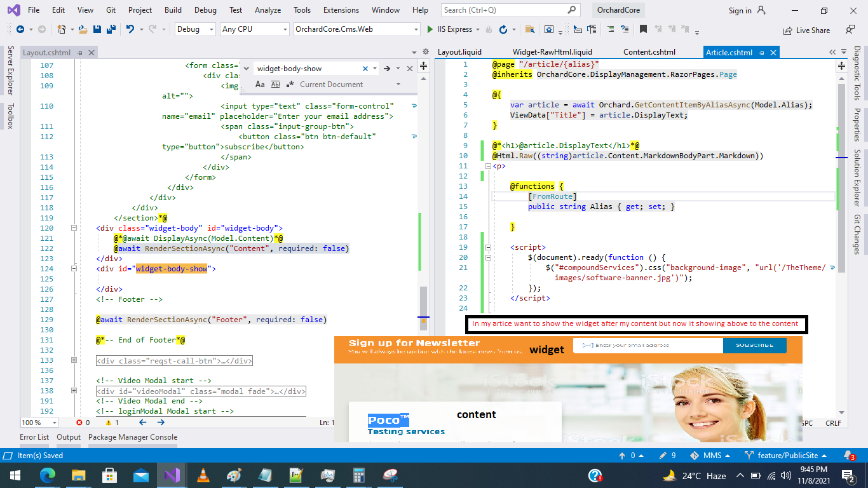This screenshot has height=488, width=868.
Task: Open the Extensions menu
Action: pos(341,10)
